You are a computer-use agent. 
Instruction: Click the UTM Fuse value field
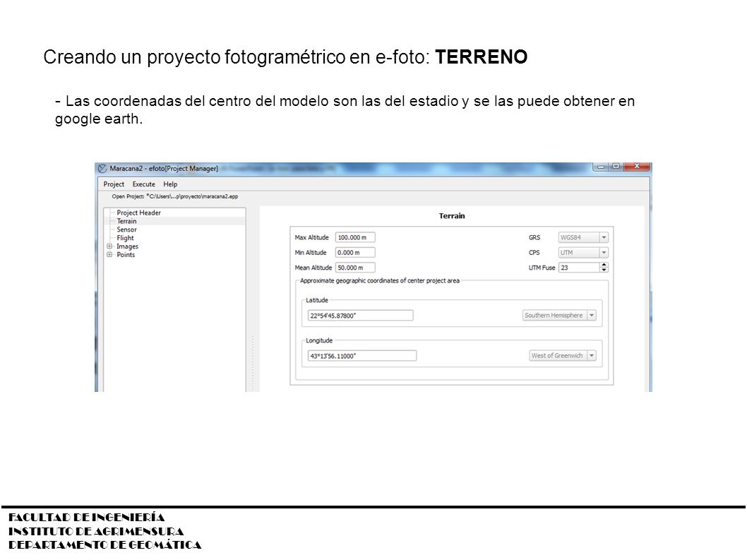click(579, 268)
